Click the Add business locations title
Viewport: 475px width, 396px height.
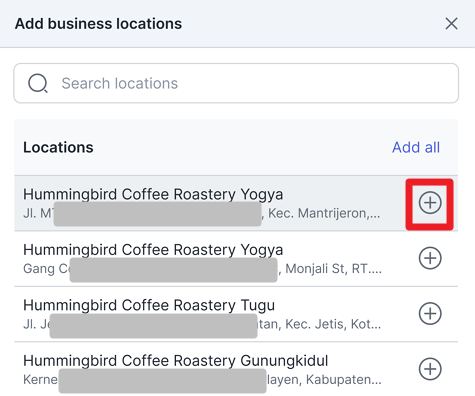tap(98, 24)
